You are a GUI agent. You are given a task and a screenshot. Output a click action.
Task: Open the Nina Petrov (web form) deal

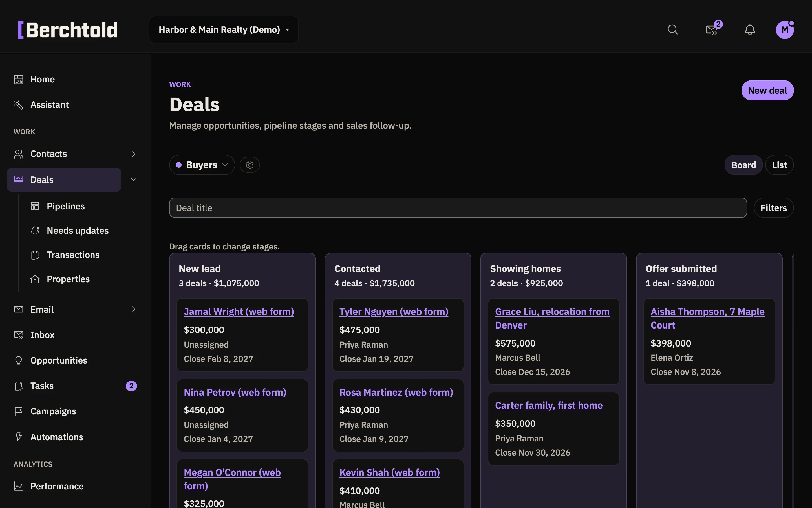(x=235, y=392)
